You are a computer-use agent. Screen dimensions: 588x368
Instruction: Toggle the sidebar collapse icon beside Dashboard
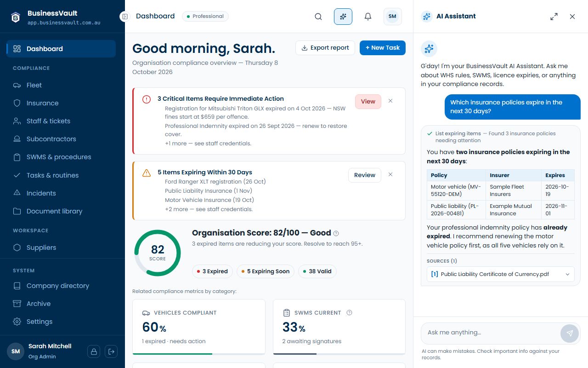pos(125,17)
